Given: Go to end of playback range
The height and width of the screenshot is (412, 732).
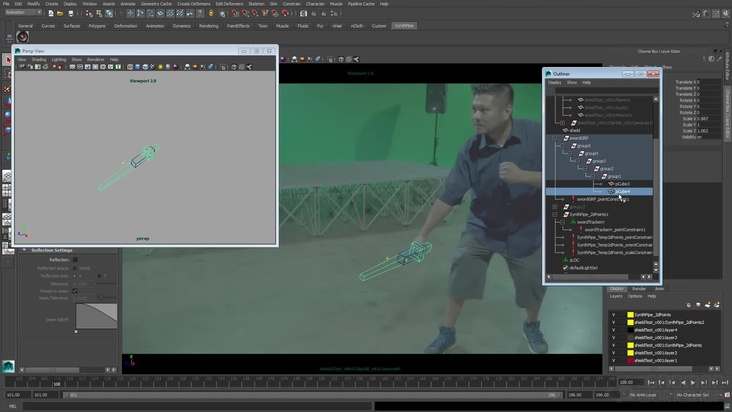Looking at the screenshot, I should [x=725, y=383].
